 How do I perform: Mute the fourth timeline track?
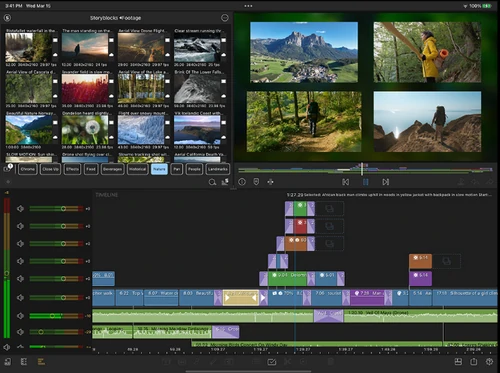pos(20,261)
